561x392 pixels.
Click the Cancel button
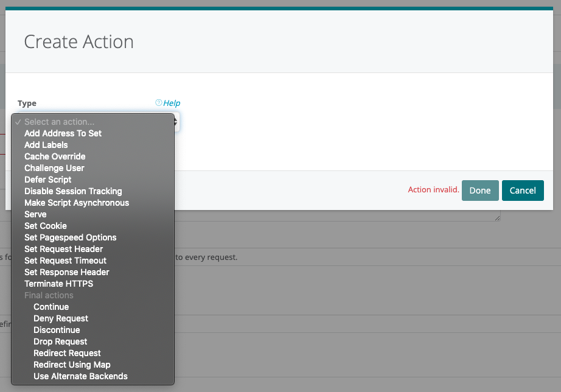coord(523,190)
